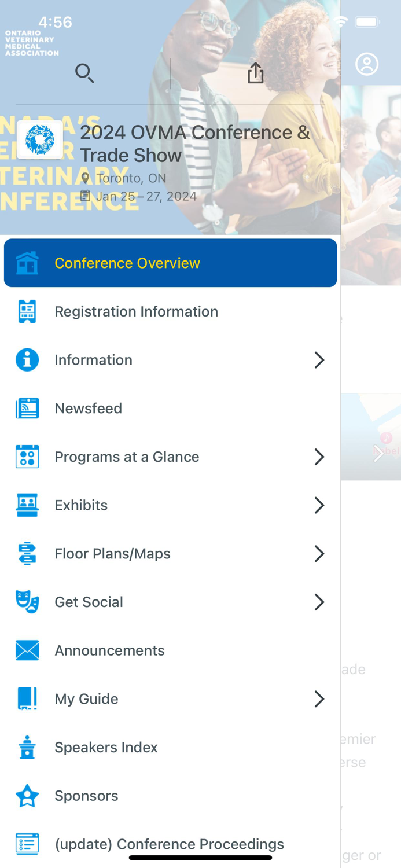Screen dimensions: 401x868
Task: Open the Exhibits chevron
Action: point(319,505)
